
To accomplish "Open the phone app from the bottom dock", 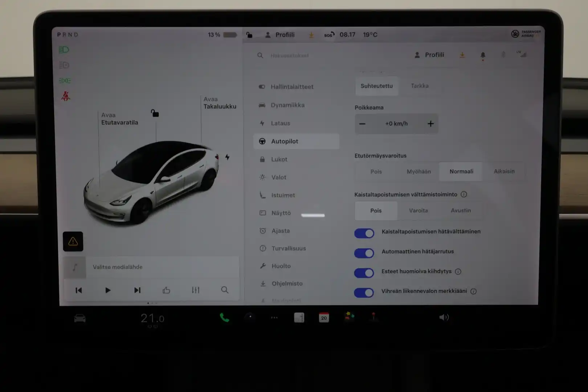I will click(224, 317).
